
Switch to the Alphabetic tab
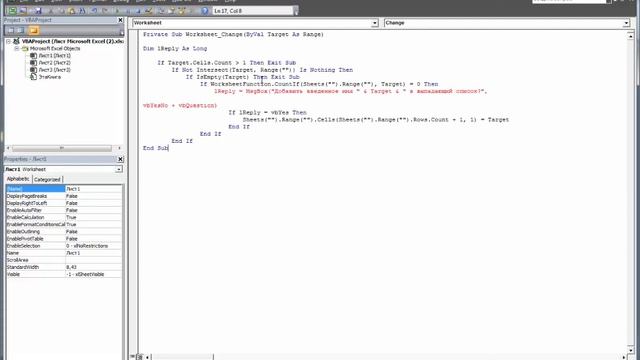point(18,179)
